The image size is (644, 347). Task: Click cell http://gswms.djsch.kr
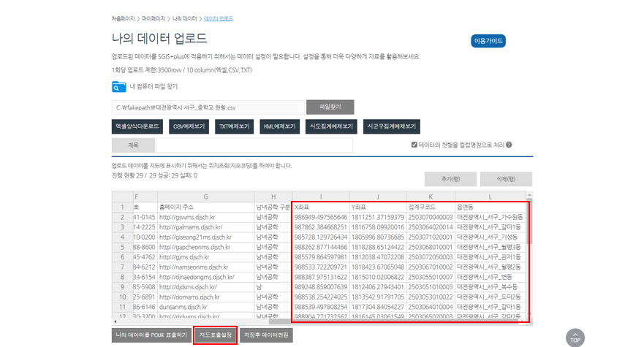pyautogui.click(x=205, y=217)
